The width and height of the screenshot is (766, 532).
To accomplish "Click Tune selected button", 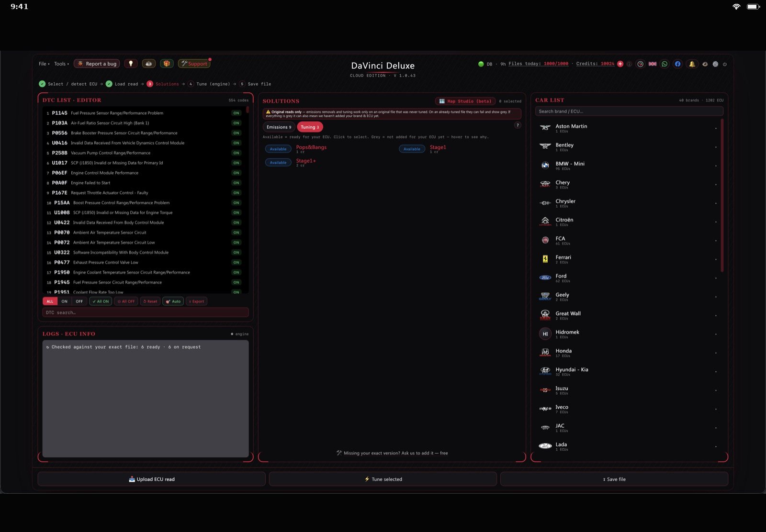I will 383,479.
